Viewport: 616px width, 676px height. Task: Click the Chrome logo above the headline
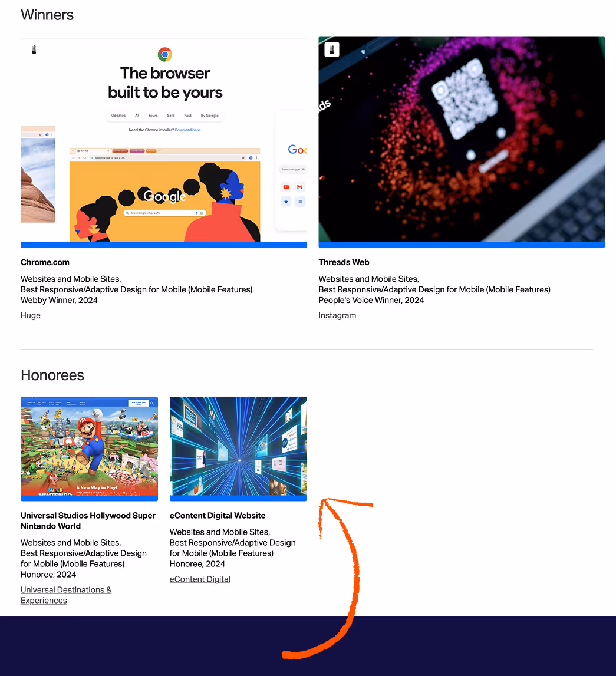coord(164,54)
